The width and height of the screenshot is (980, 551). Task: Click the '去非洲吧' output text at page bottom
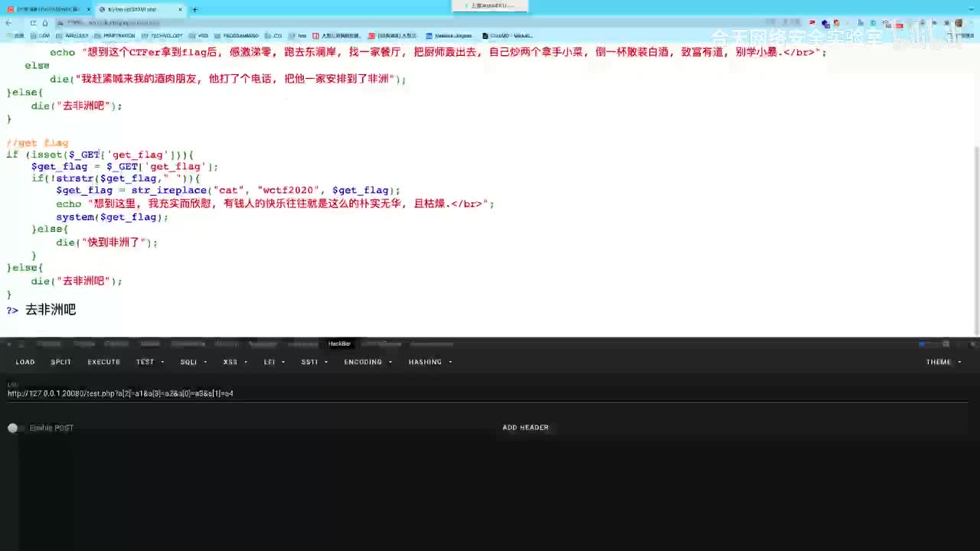51,310
